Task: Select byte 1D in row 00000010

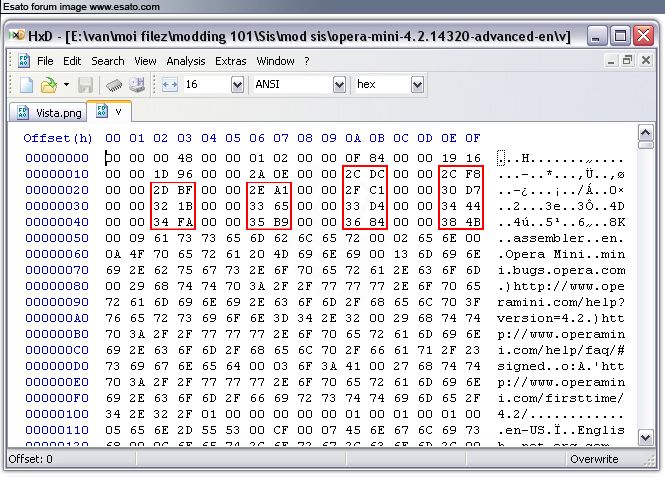Action: pos(161,174)
